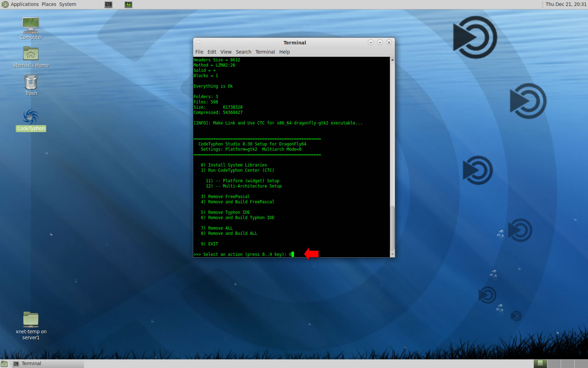This screenshot has height=368, width=588.
Task: Open the terminal Edit menu
Action: (212, 52)
